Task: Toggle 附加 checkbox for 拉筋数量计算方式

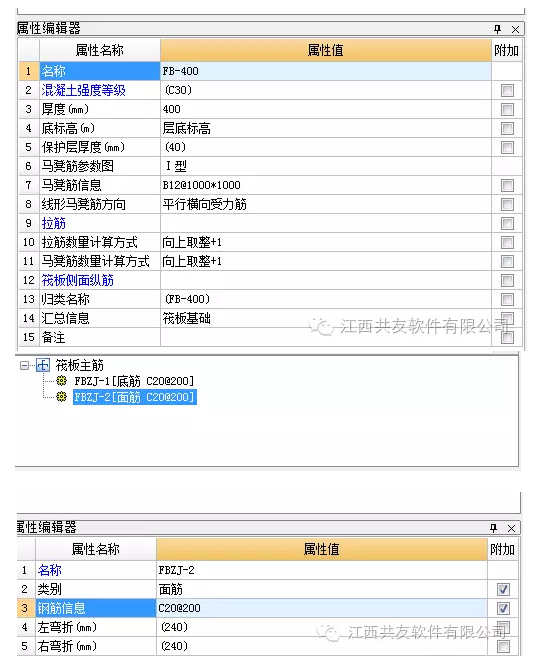Action: tap(508, 242)
